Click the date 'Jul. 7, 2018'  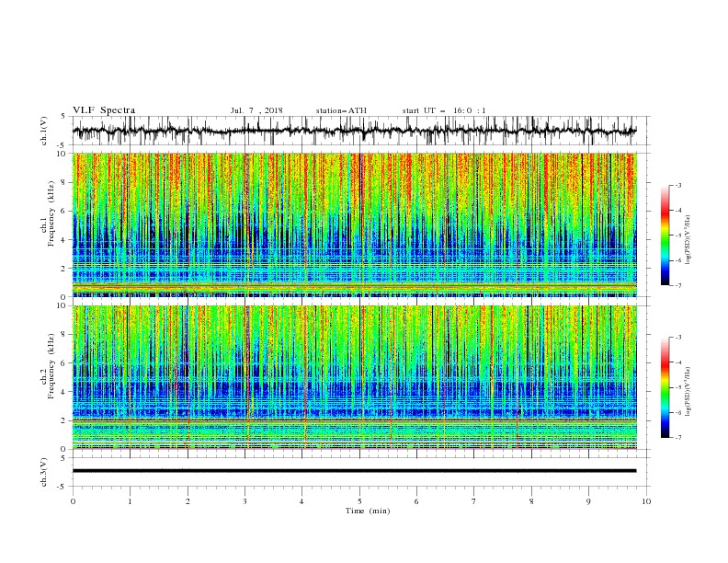[x=256, y=110]
